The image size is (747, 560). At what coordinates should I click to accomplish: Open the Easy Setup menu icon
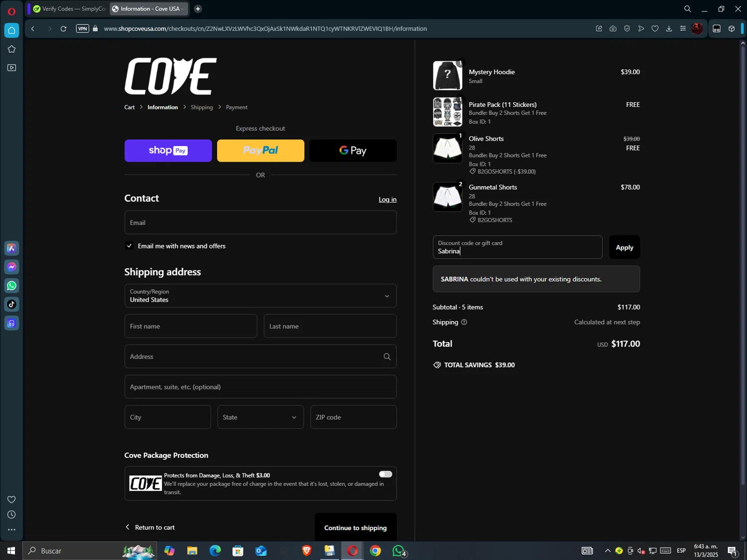click(x=683, y=29)
